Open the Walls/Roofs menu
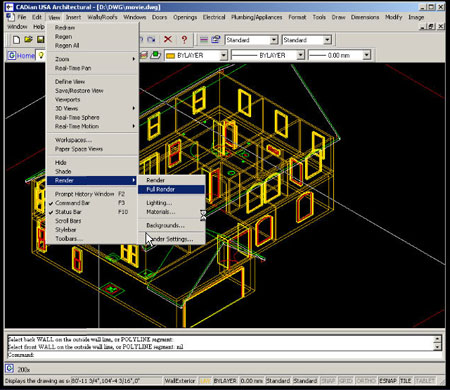 click(102, 17)
